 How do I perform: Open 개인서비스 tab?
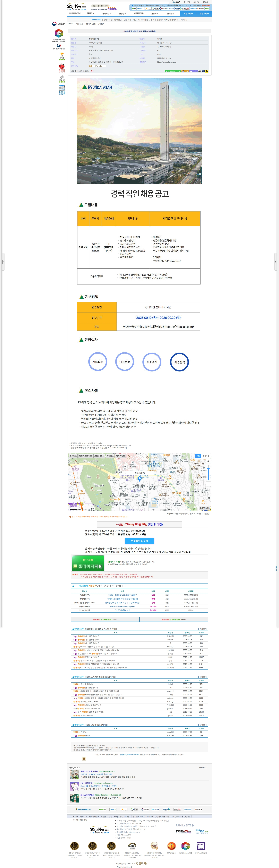pyautogui.click(x=204, y=14)
